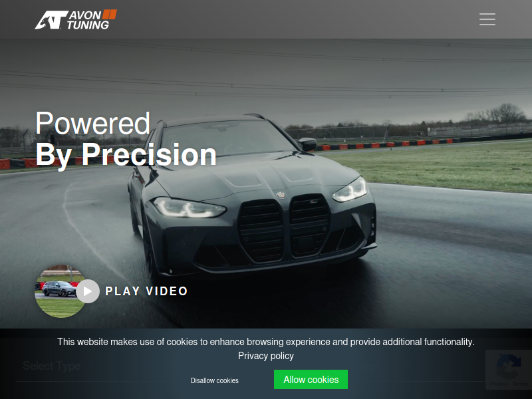Viewport: 532px width, 399px height.
Task: Click the BMW roundel on the car hood
Action: [281, 195]
